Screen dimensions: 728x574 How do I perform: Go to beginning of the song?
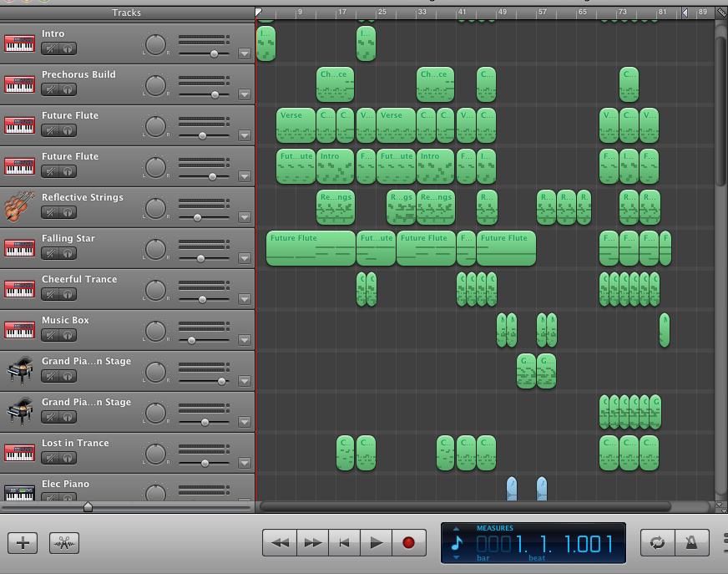(x=344, y=542)
